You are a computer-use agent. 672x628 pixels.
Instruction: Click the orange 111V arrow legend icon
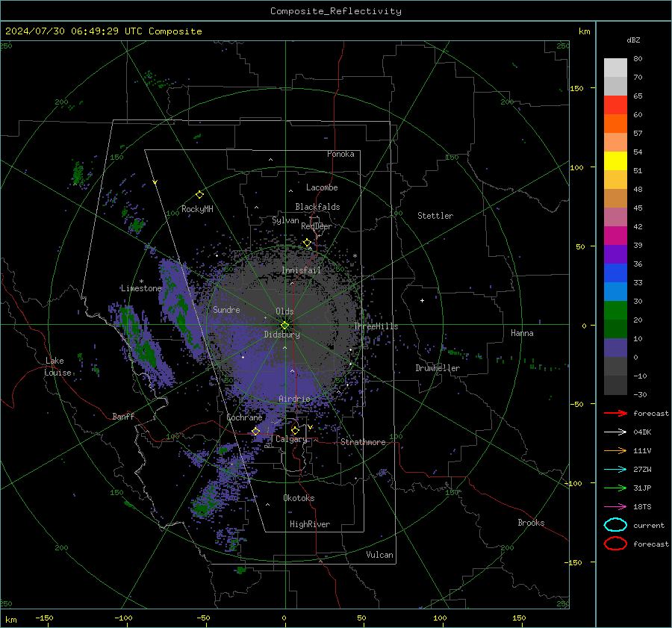615,450
